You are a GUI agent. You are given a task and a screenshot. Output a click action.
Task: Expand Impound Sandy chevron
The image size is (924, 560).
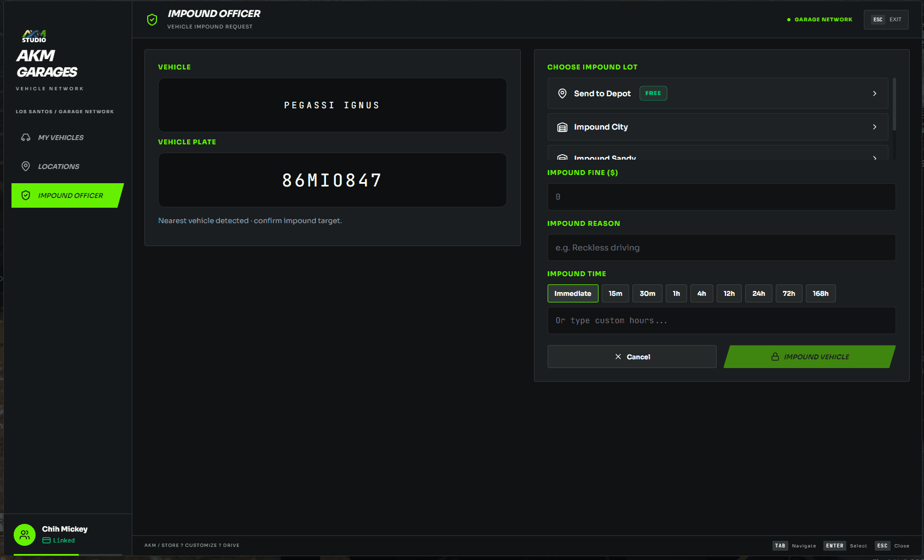875,157
